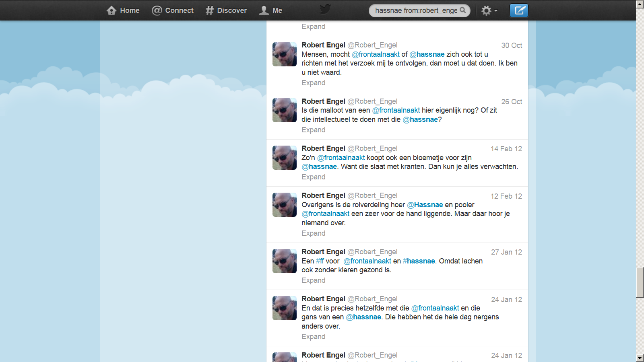Click the scrollbar up arrow
The width and height of the screenshot is (644, 362).
click(x=640, y=4)
